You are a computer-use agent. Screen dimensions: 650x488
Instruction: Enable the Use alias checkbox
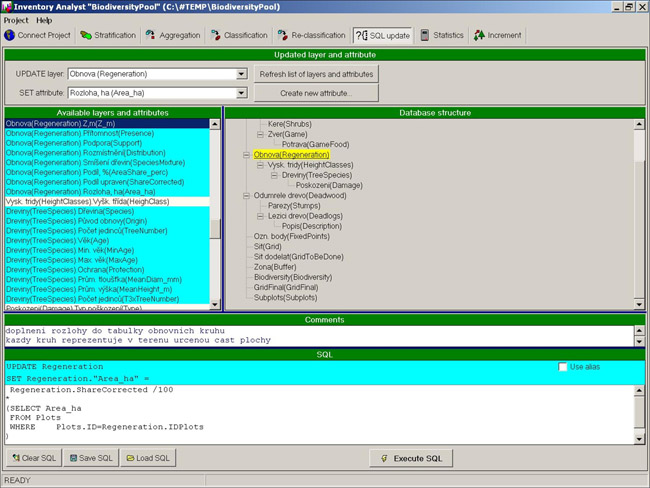563,367
